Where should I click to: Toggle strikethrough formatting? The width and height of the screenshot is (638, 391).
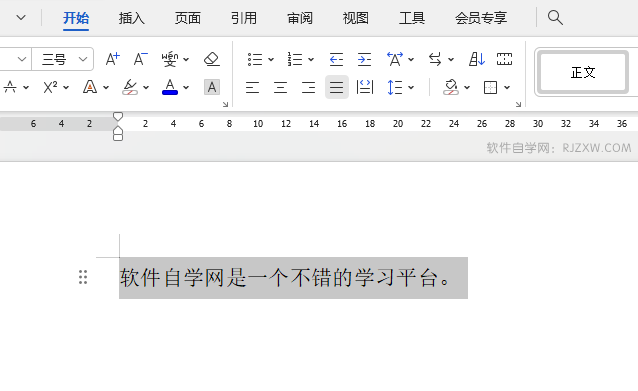click(10, 87)
